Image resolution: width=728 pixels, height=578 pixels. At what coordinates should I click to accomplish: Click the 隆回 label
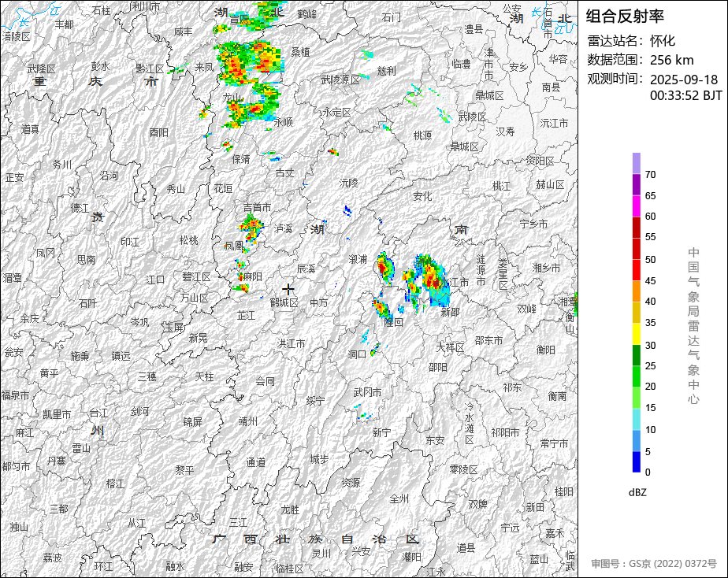tap(393, 322)
